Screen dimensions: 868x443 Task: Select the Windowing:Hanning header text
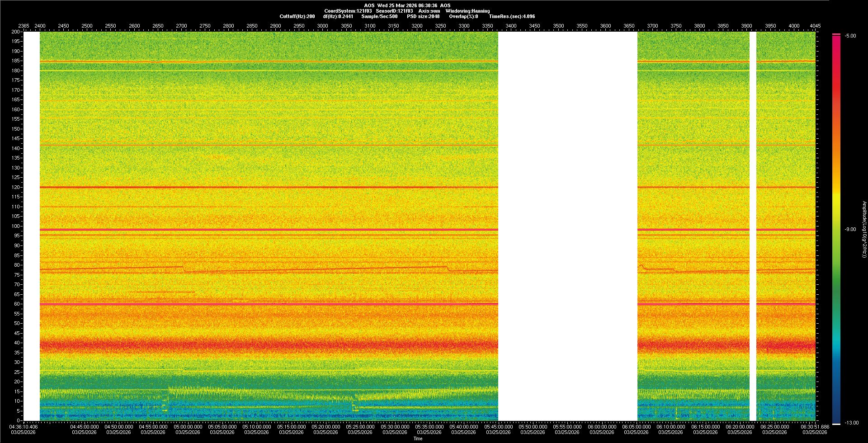click(x=467, y=11)
